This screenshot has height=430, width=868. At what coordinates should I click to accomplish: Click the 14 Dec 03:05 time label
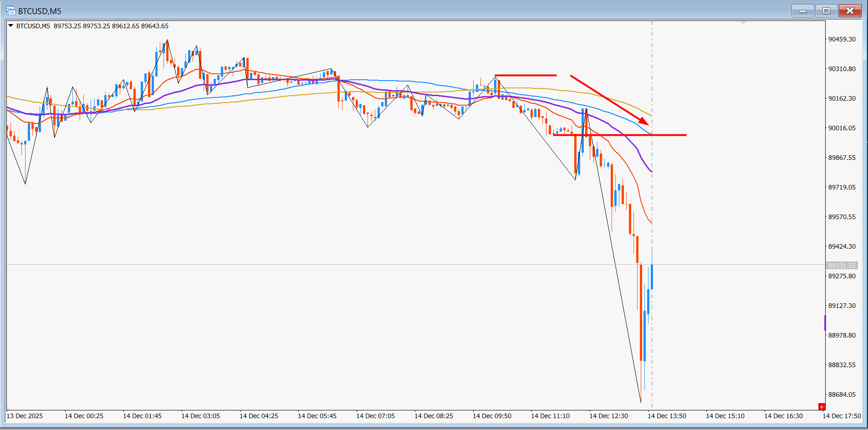tap(200, 416)
